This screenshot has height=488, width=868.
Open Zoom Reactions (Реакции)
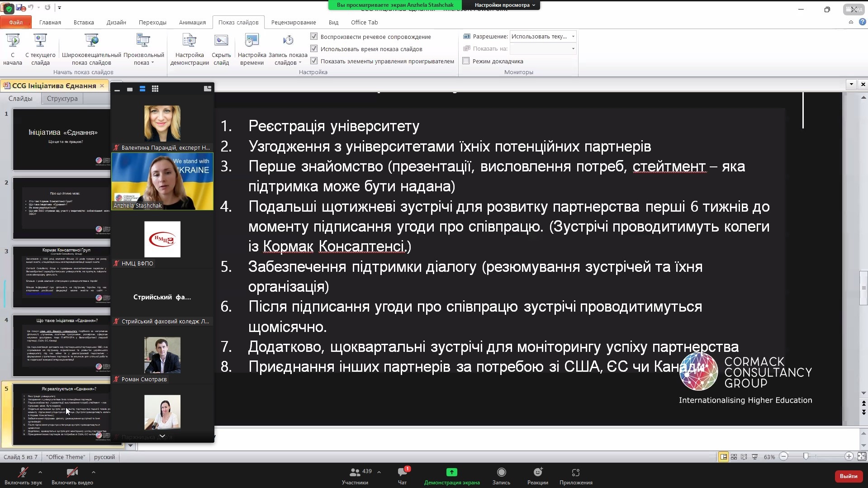coord(537,476)
